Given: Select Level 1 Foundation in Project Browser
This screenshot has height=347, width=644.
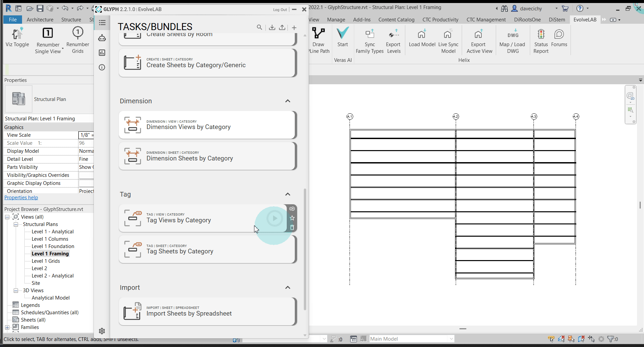Looking at the screenshot, I should (x=53, y=246).
